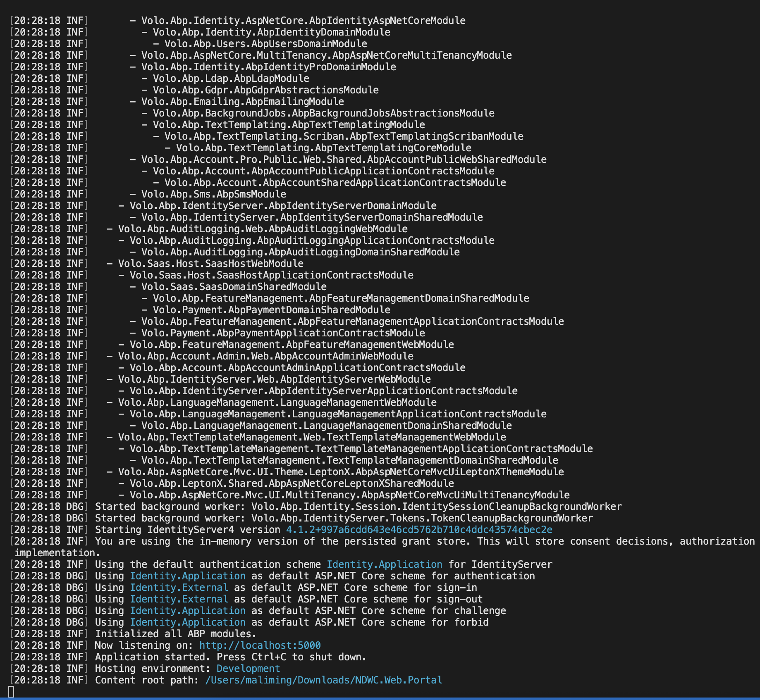Screen dimensions: 760x700
Task: Click Identity.External in the sign-out line
Action: tap(179, 599)
